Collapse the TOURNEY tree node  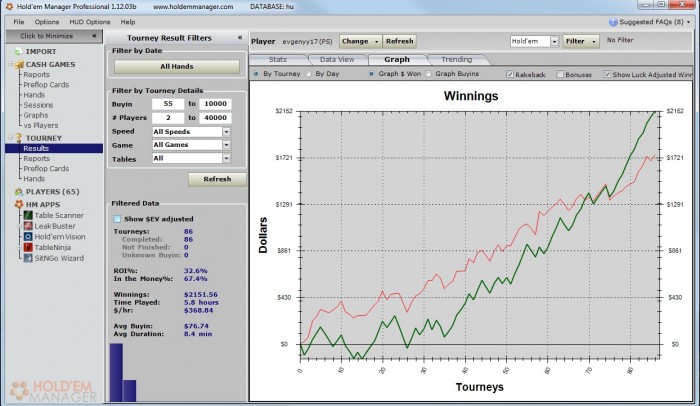(10, 137)
